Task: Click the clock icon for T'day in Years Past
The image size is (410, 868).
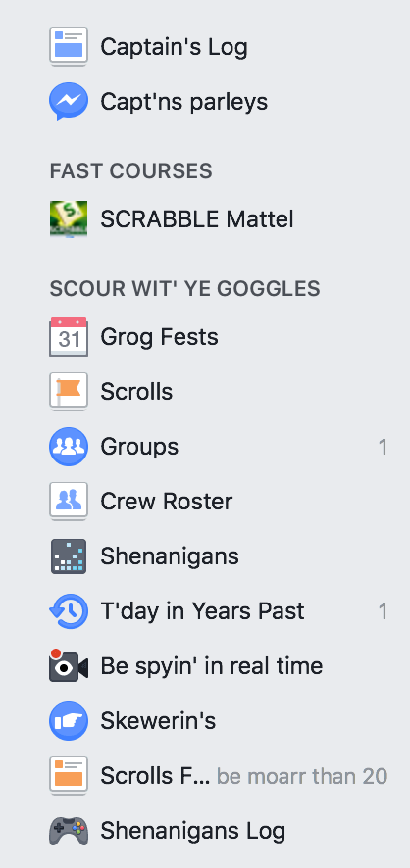Action: click(68, 611)
